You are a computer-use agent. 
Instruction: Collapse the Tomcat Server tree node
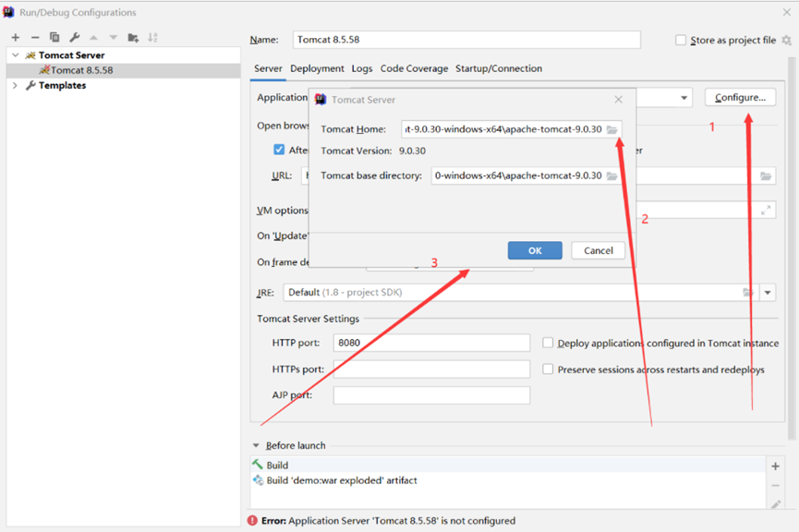[16, 55]
